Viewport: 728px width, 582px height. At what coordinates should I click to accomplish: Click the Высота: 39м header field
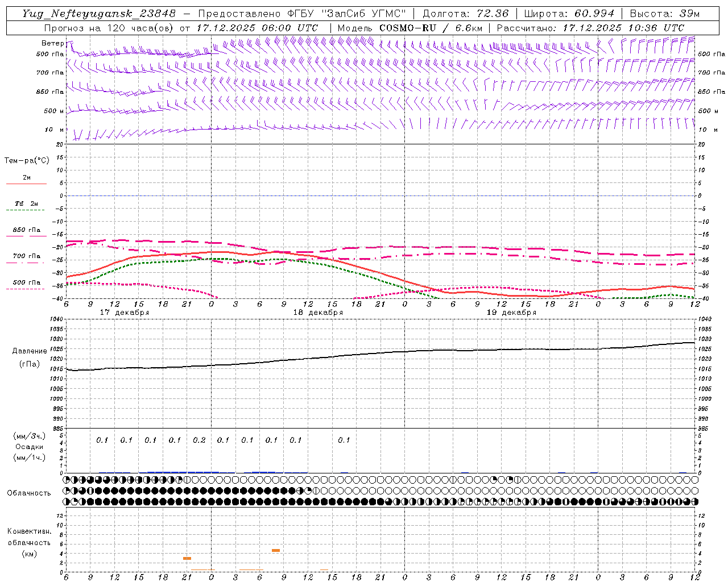(x=665, y=14)
